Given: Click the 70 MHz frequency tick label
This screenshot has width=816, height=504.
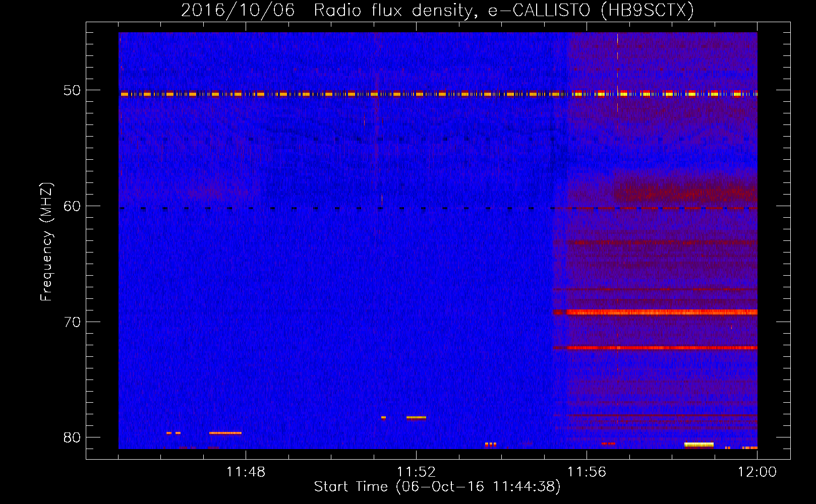Looking at the screenshot, I should click(72, 322).
